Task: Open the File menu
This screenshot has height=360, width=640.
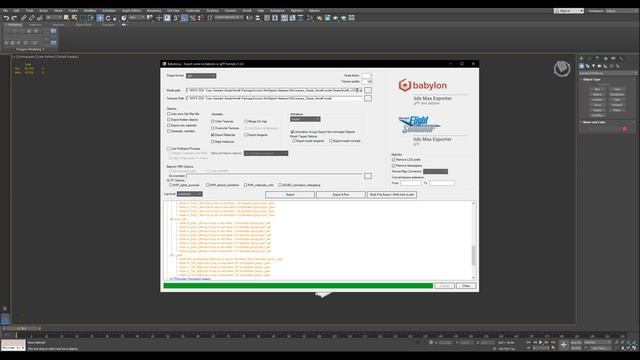Action: pos(5,11)
